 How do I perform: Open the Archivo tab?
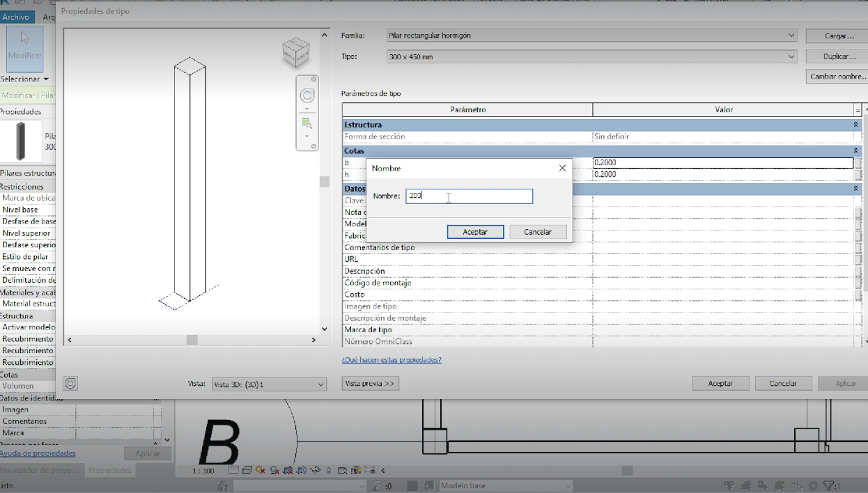15,17
